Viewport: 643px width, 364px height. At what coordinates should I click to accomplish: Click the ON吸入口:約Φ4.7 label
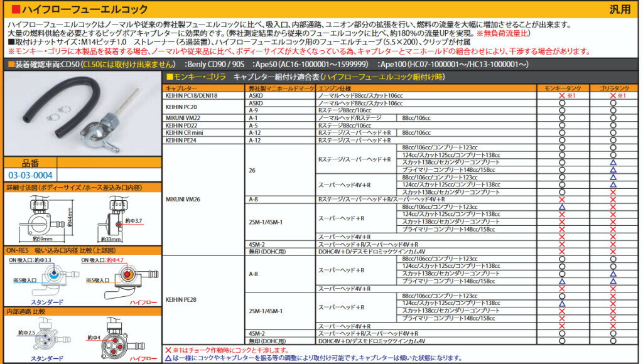102,260
